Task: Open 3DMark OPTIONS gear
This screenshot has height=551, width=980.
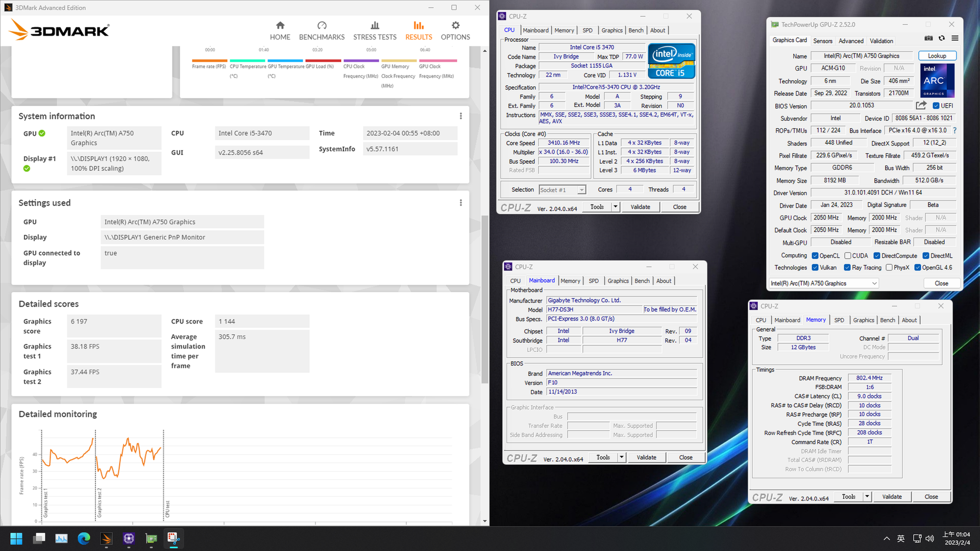Action: [x=455, y=31]
